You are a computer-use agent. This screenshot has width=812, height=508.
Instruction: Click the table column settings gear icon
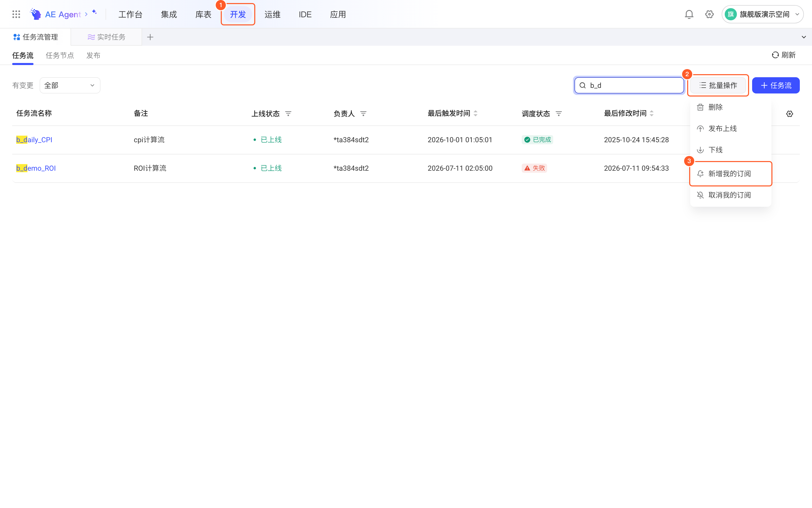[789, 114]
